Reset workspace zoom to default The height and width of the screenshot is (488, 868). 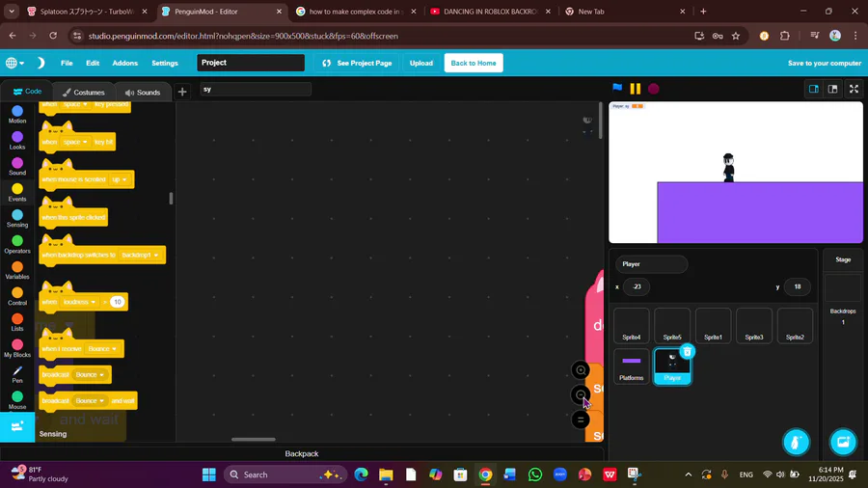[x=581, y=420]
